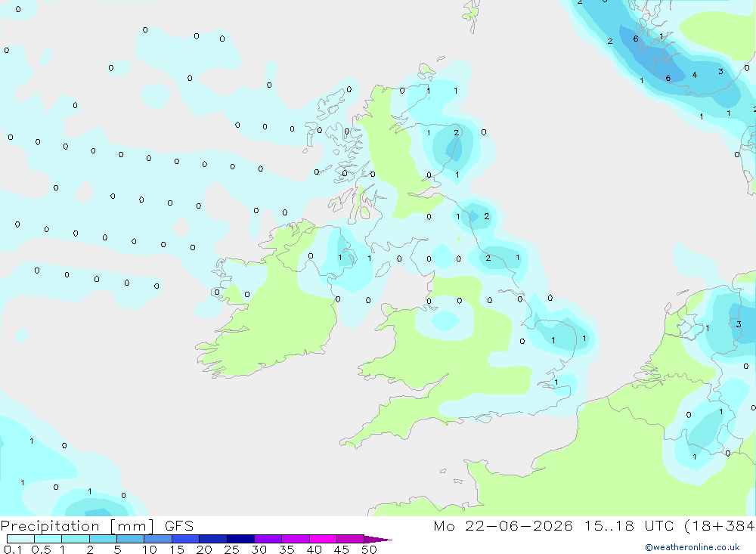
Task: Click the '15..18 UTC' time text
Action: (x=631, y=526)
